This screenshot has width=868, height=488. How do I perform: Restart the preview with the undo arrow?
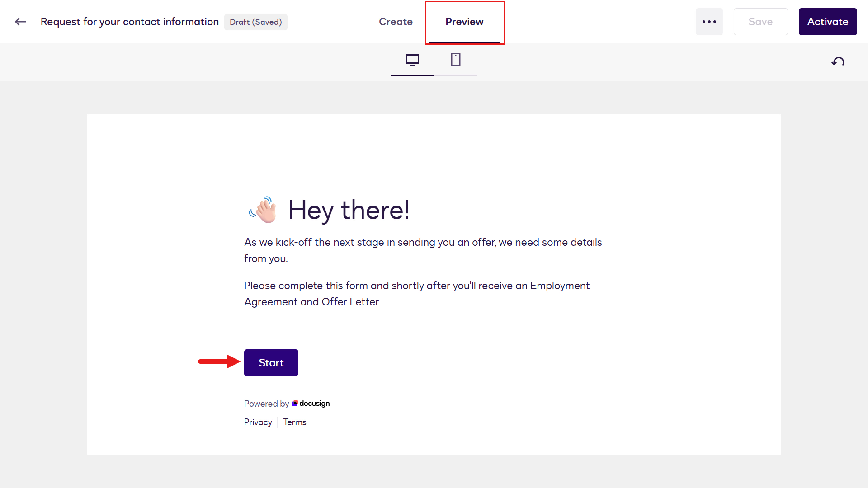tap(838, 61)
